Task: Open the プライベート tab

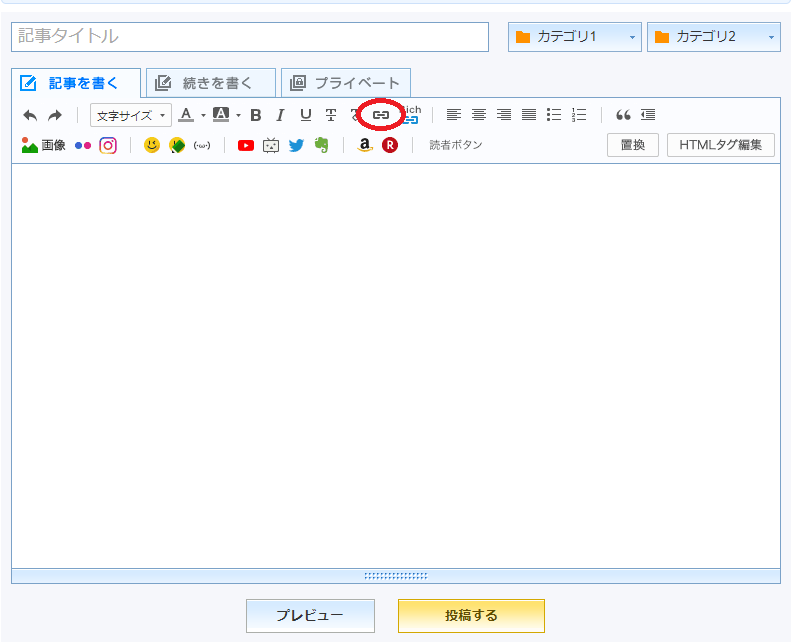Action: tap(346, 83)
